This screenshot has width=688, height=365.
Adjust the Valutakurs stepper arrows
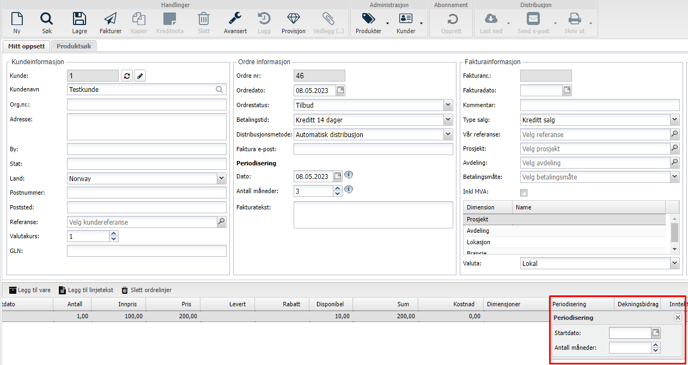click(x=114, y=236)
